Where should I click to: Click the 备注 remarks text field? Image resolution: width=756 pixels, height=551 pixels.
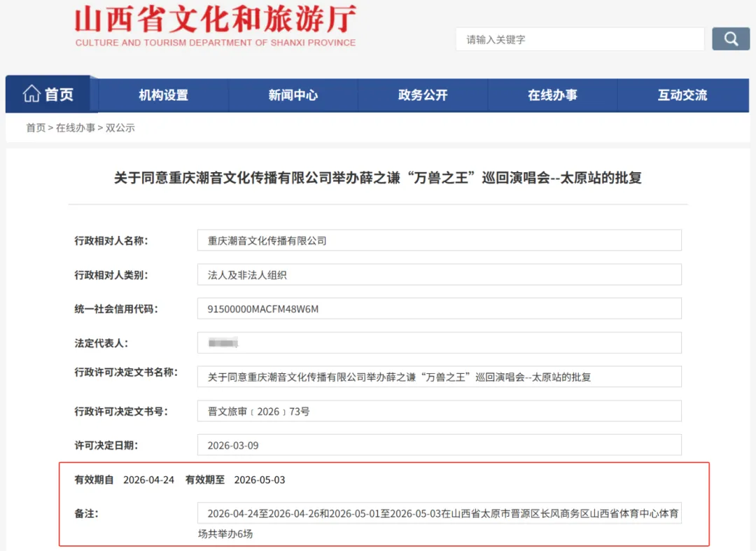[x=439, y=513]
